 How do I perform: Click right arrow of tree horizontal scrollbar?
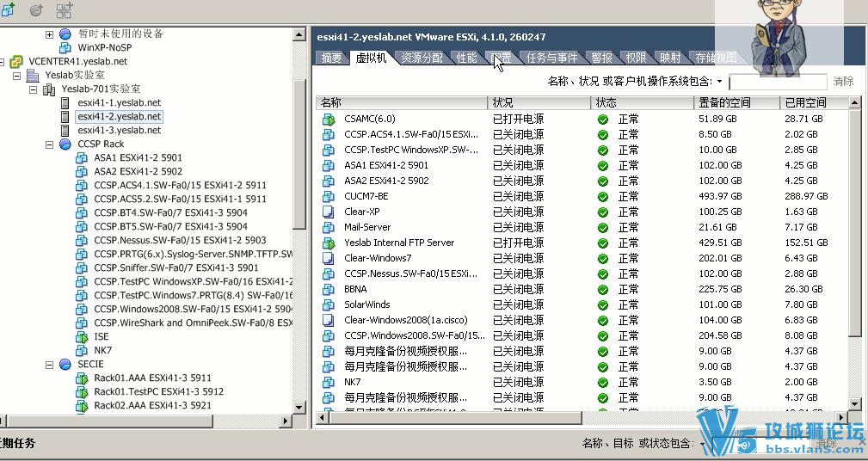pyautogui.click(x=286, y=421)
